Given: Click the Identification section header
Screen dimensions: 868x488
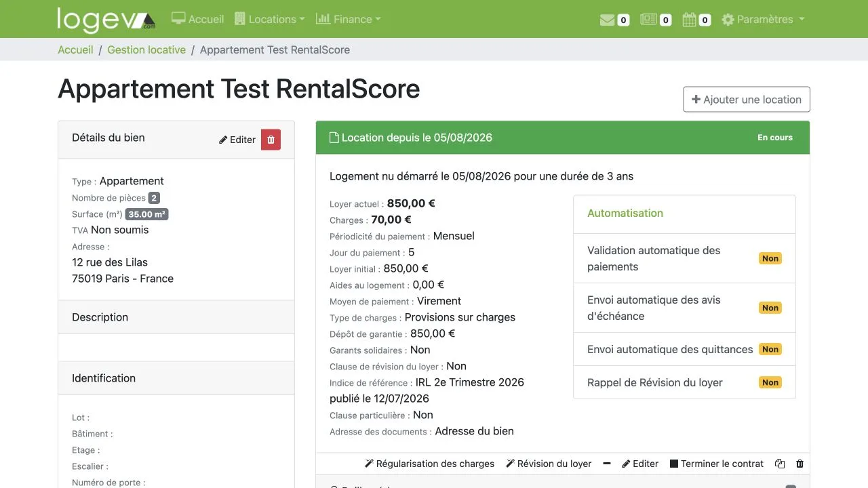Looking at the screenshot, I should pos(176,378).
